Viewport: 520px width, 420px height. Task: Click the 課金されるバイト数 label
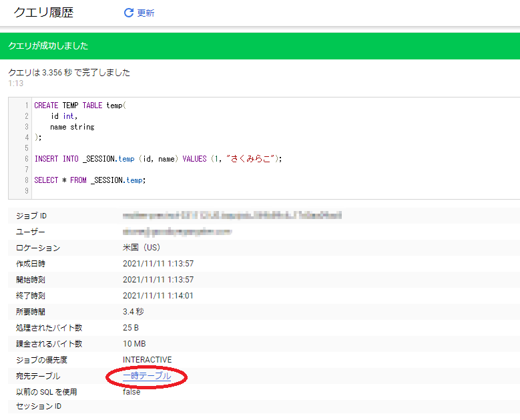tap(49, 344)
